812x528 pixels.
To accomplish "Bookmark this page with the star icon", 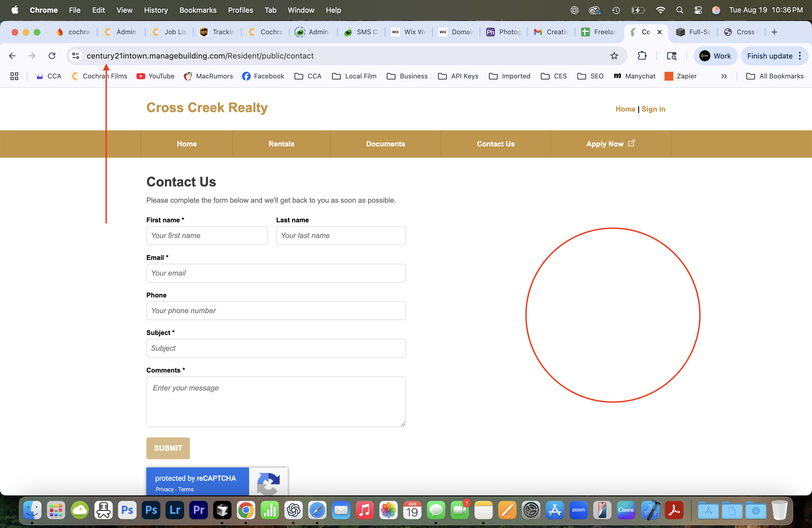I will pyautogui.click(x=614, y=56).
